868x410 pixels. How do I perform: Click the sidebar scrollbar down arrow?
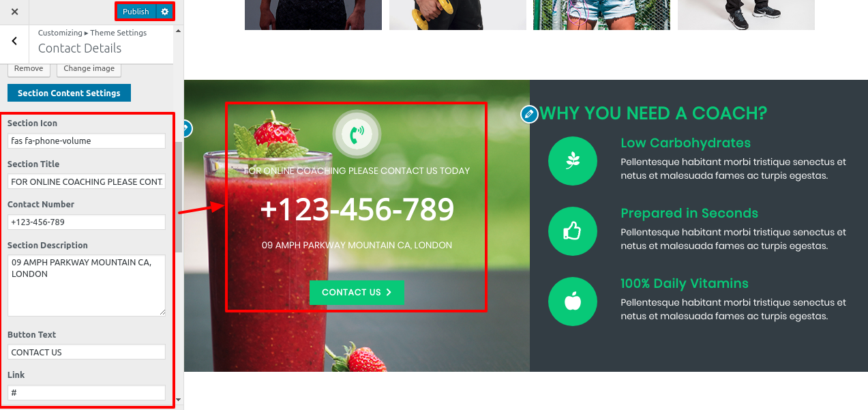point(179,400)
